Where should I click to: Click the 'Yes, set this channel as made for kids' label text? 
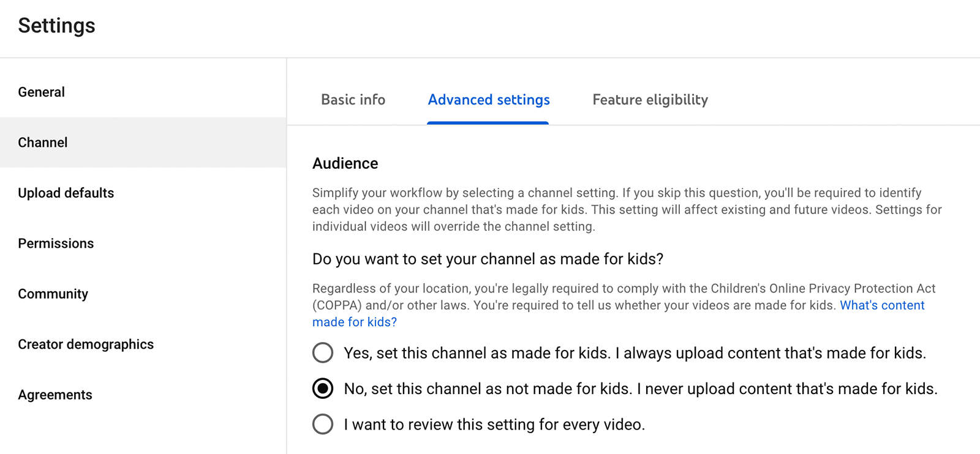(635, 353)
